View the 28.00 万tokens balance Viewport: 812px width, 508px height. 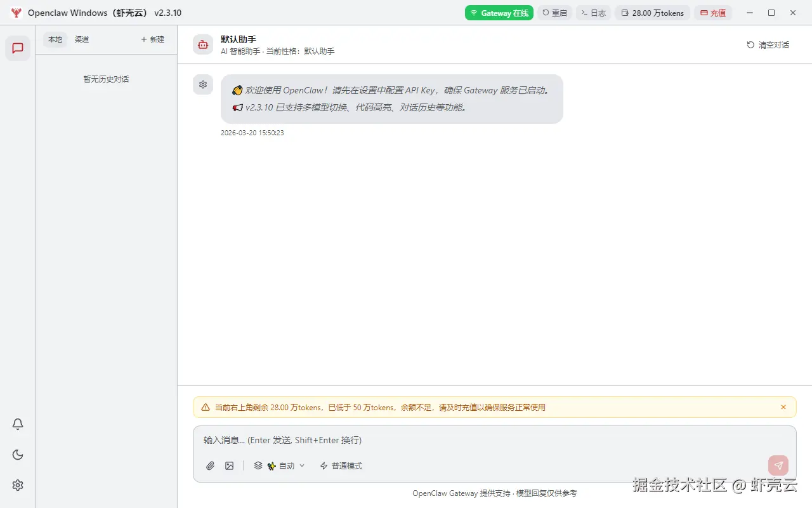(x=653, y=13)
